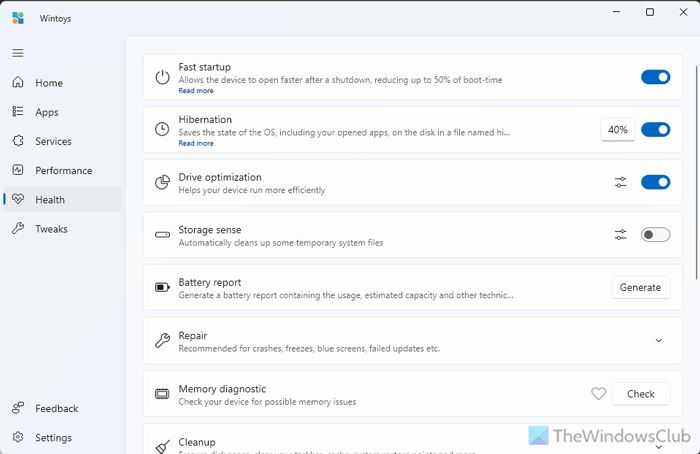Viewport: 700px width, 454px height.
Task: Click the vertical scrollbar on the right
Action: (696, 160)
